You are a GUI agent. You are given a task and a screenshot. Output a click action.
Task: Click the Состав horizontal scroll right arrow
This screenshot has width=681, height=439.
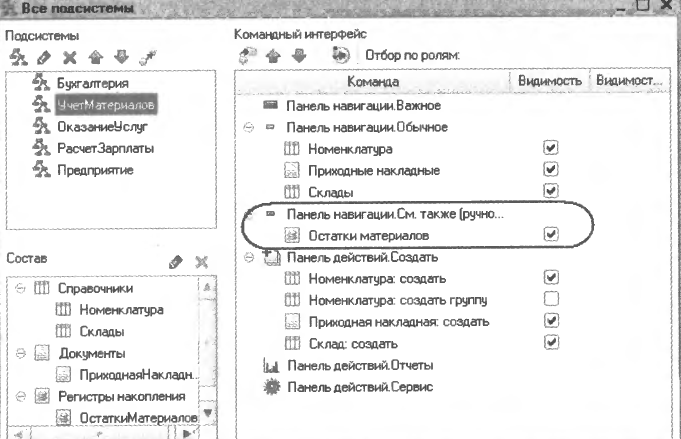click(x=187, y=434)
